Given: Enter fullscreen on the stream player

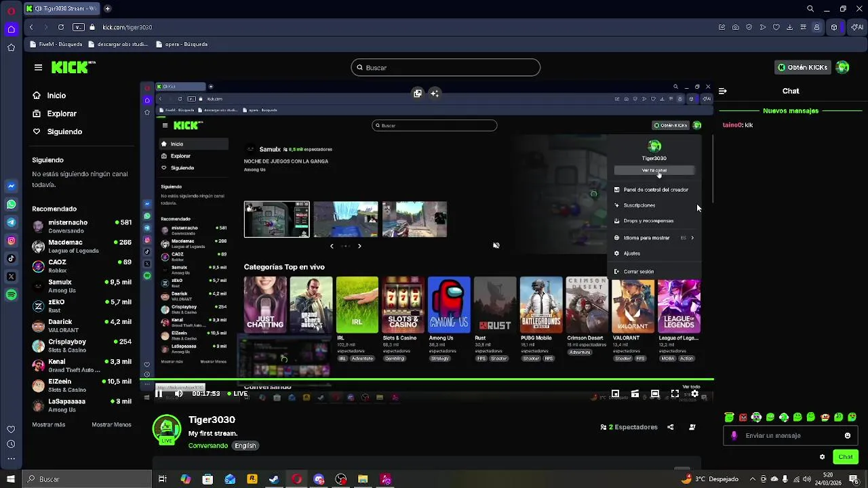Looking at the screenshot, I should (675, 393).
